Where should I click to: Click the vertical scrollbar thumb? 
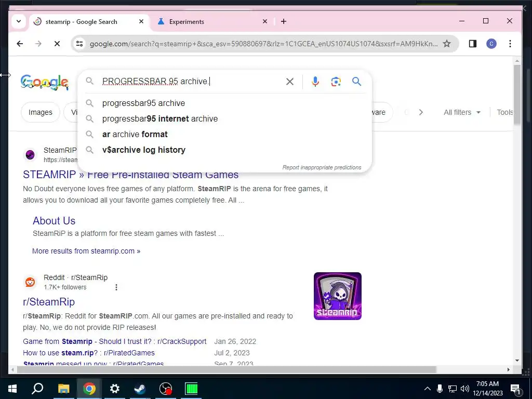click(517, 95)
